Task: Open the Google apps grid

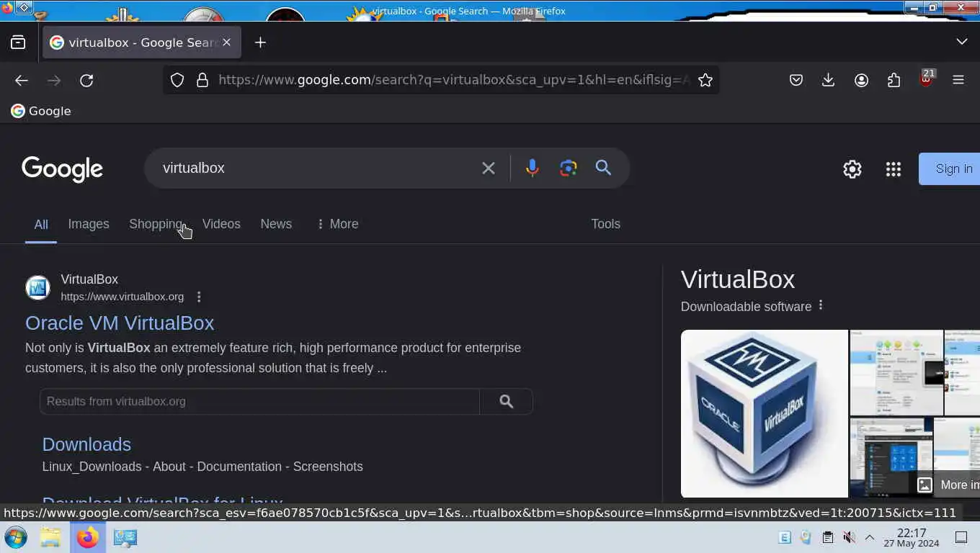Action: 894,169
